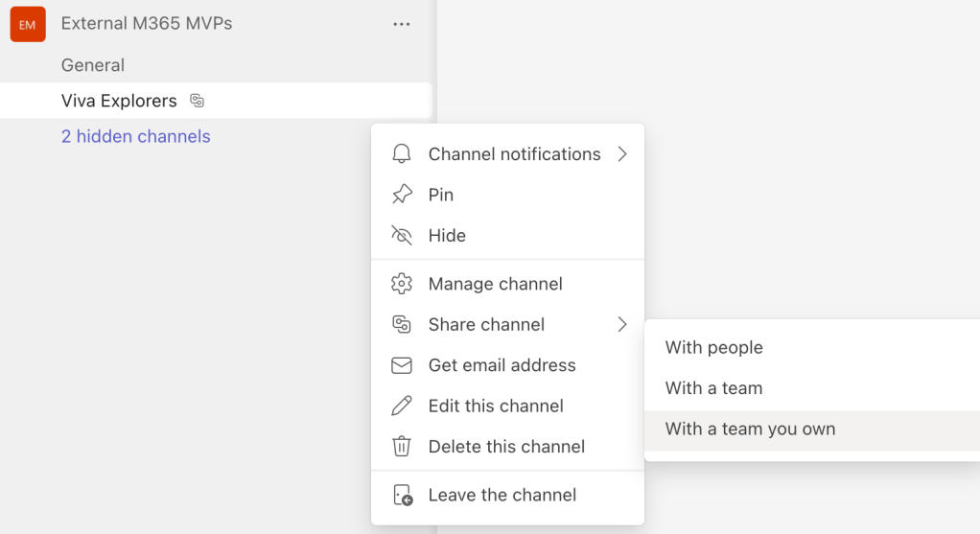Open the General channel
980x534 pixels.
(x=93, y=65)
